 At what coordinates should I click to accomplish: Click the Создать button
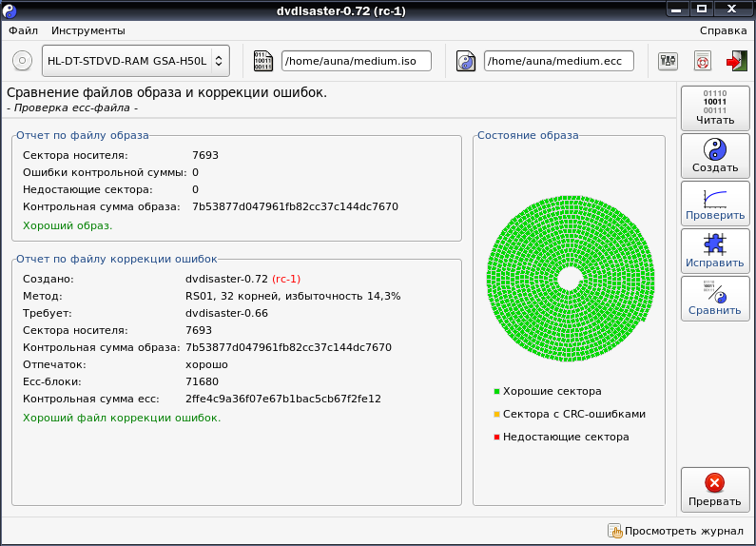point(715,156)
